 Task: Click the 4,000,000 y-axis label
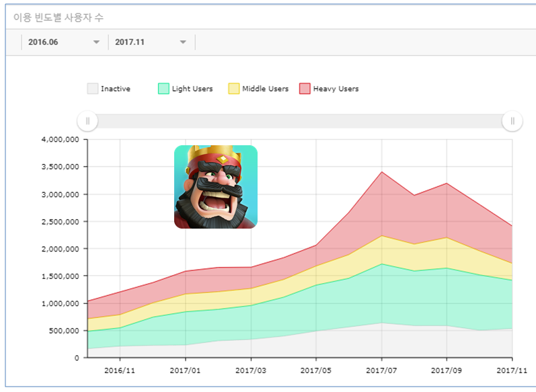click(60, 139)
